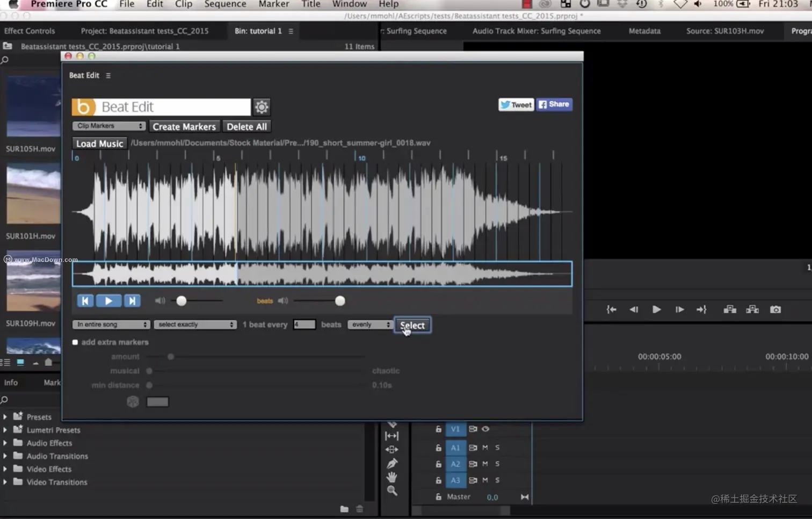This screenshot has width=812, height=519.
Task: Open the select exactly dropdown
Action: coord(195,325)
